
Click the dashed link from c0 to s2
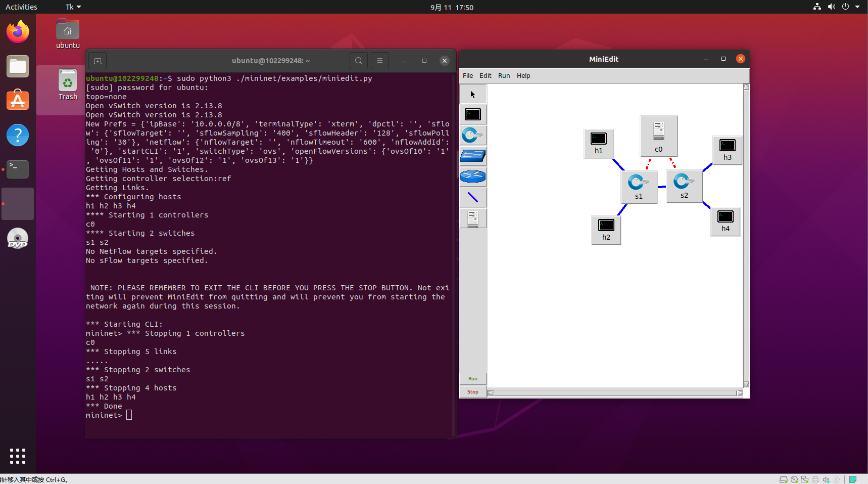(673, 163)
